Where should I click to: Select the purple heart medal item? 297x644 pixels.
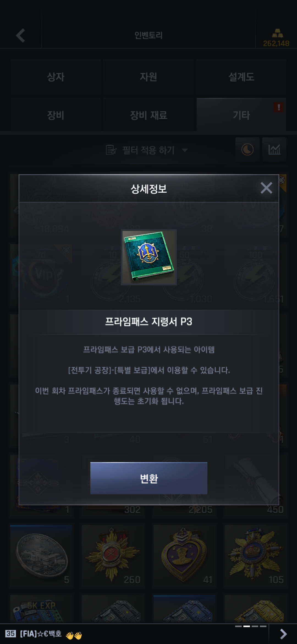[x=184, y=555]
